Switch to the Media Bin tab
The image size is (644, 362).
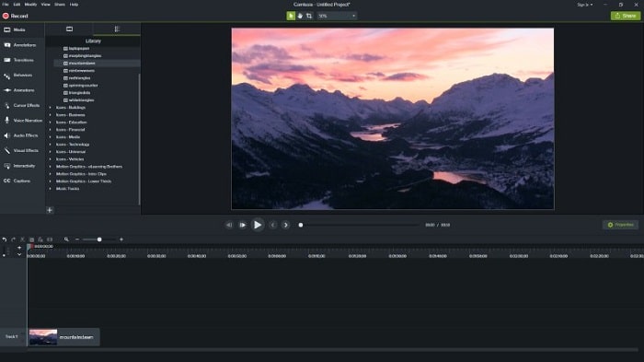tap(69, 29)
